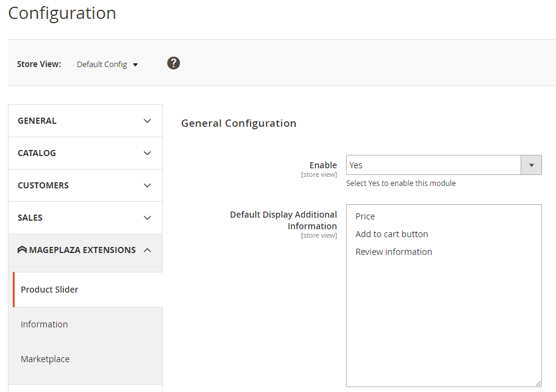556x392 pixels.
Task: Click the Mageplaza logo icon in sidebar
Action: (x=22, y=250)
